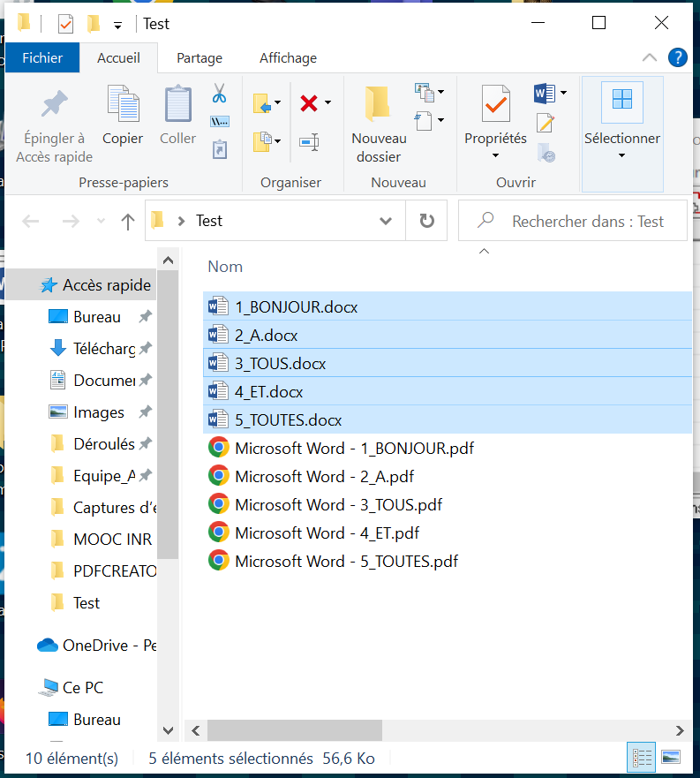This screenshot has height=778, width=700.
Task: Expand the Move to dropdown arrow
Action: click(278, 102)
